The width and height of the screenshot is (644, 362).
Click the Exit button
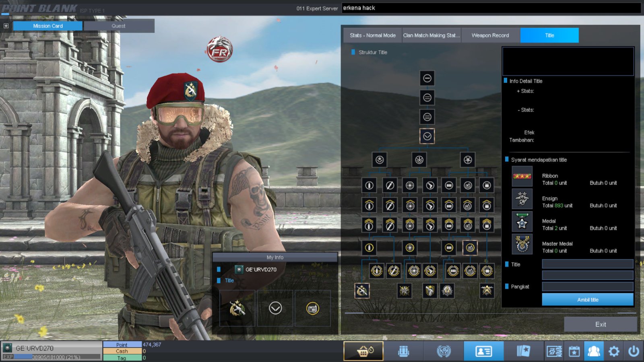601,324
